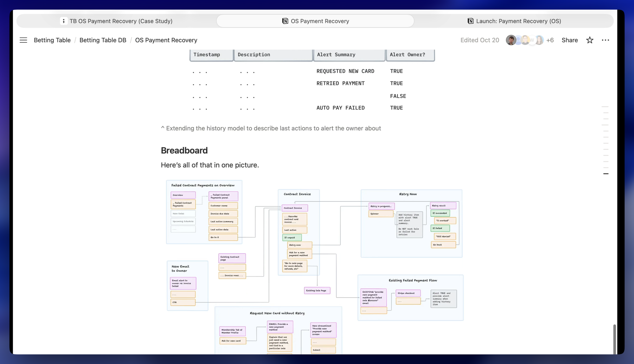Click the top table-of-contents outline dash
634x364 pixels.
pyautogui.click(x=605, y=107)
